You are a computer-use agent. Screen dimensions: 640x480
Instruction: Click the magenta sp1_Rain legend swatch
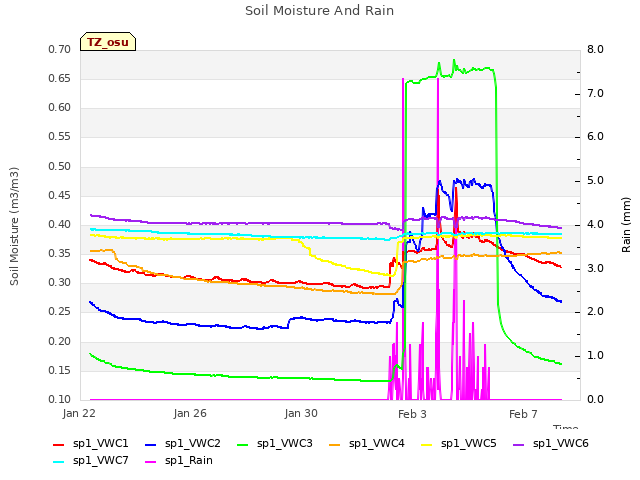[x=151, y=462]
